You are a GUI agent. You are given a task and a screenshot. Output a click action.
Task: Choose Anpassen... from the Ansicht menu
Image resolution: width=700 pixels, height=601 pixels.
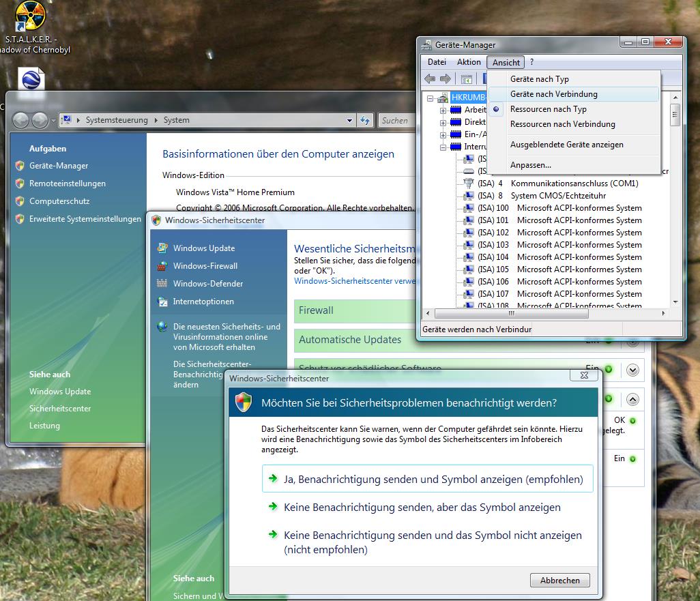pos(573,165)
